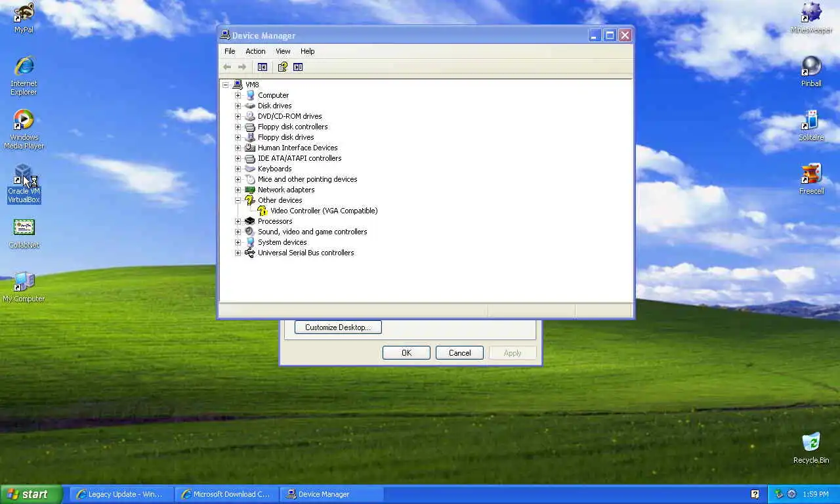The image size is (840, 504).
Task: Click the round compass-like tray icon
Action: point(791,494)
